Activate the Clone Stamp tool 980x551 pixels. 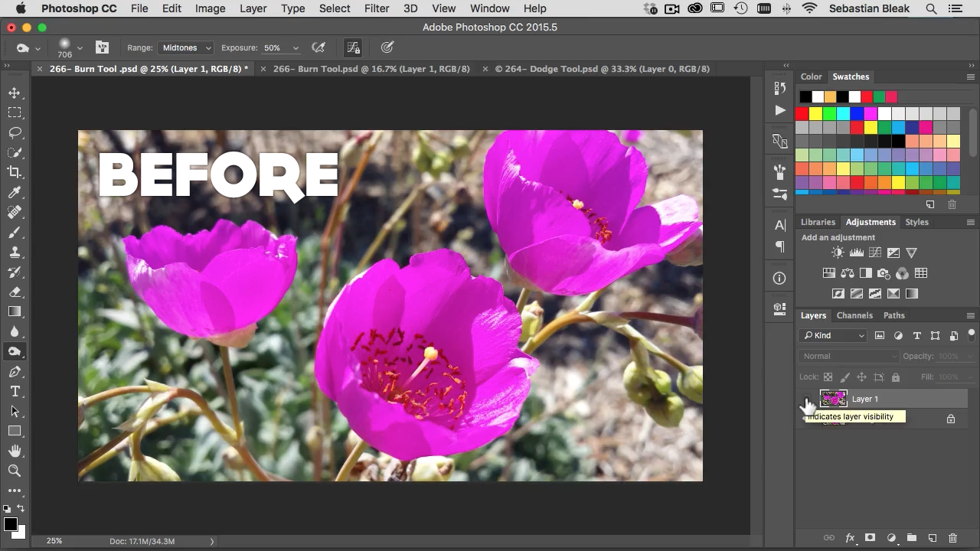click(15, 252)
